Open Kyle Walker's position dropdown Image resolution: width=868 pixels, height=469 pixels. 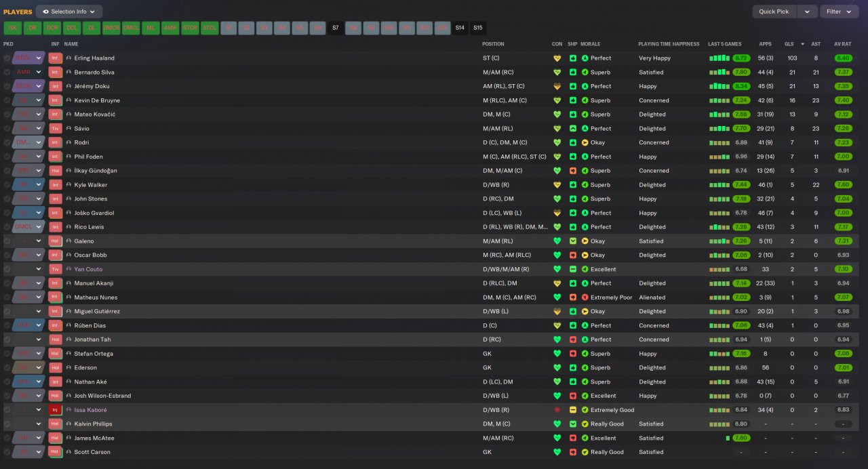click(28, 185)
